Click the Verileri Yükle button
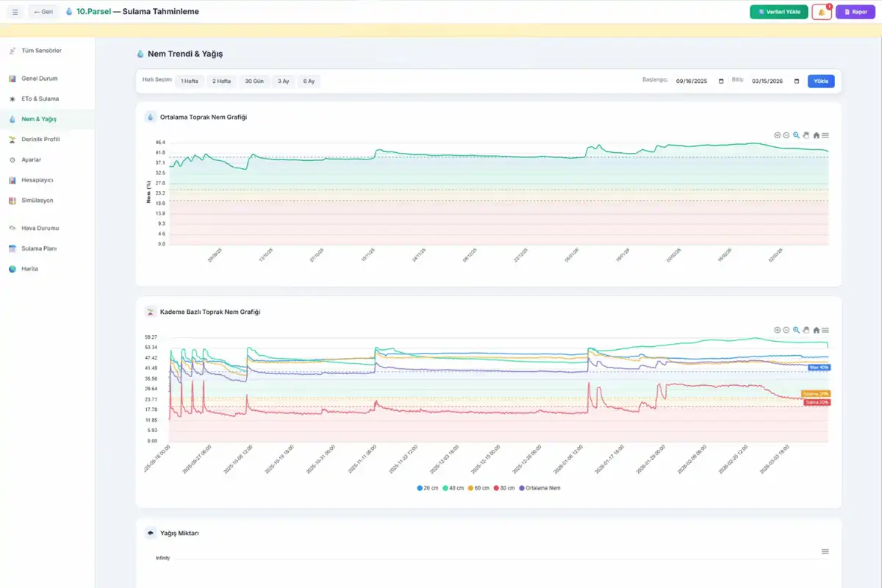 point(778,12)
